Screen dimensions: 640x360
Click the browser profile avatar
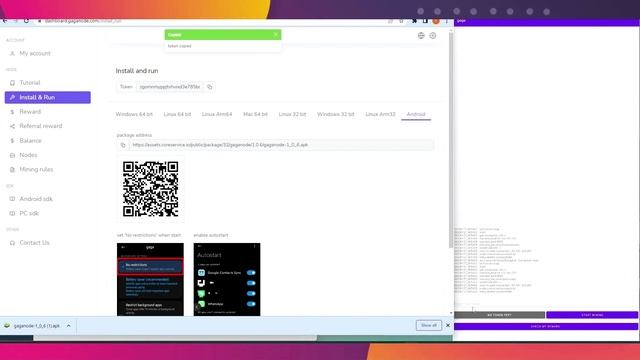tap(436, 21)
